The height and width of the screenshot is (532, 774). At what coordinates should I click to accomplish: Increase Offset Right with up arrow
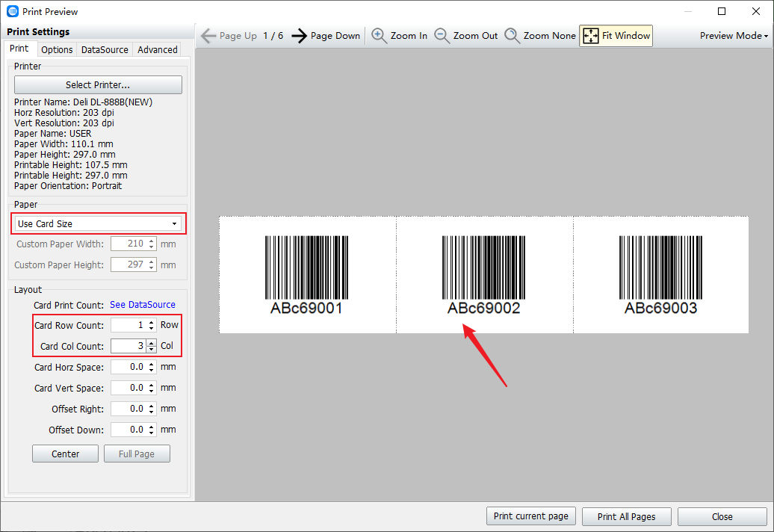pos(152,406)
